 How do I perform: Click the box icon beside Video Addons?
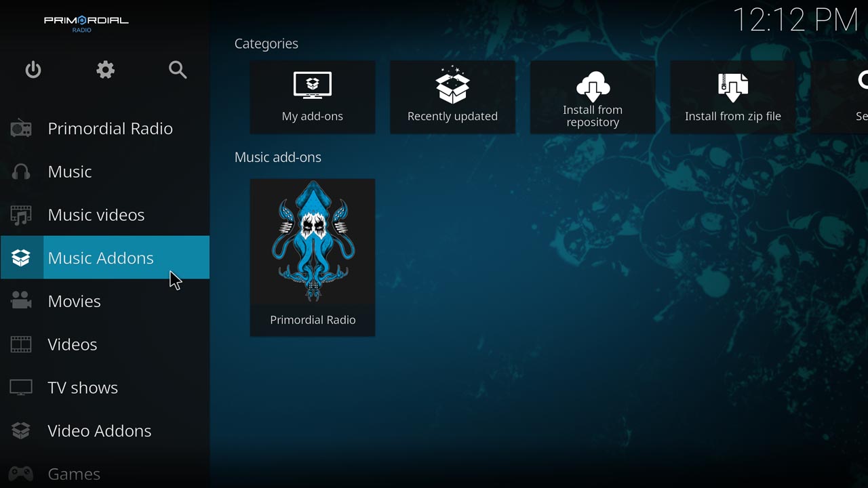pos(21,430)
